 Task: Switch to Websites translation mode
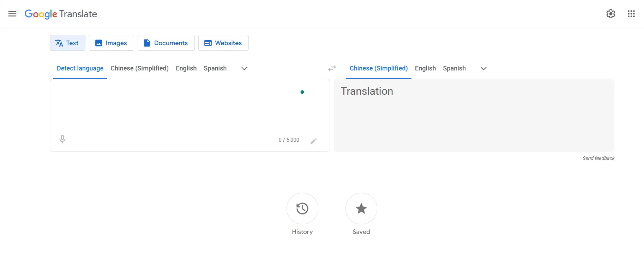pos(223,43)
